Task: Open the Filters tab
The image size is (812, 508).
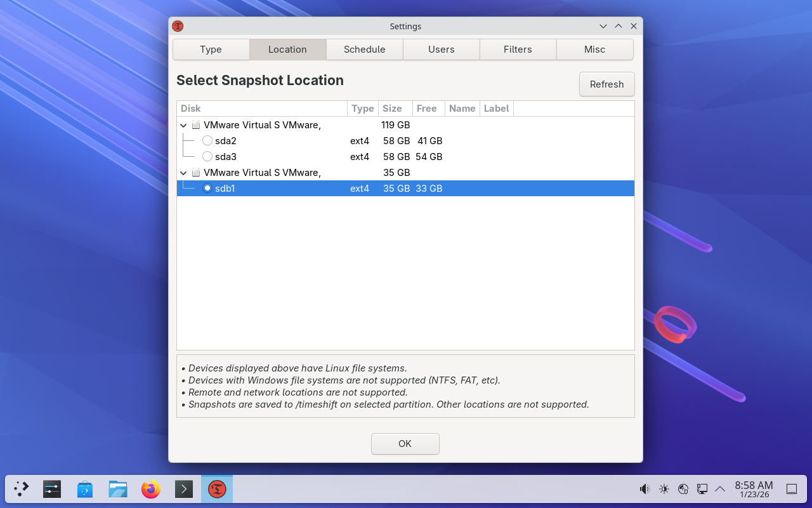Action: coord(518,50)
